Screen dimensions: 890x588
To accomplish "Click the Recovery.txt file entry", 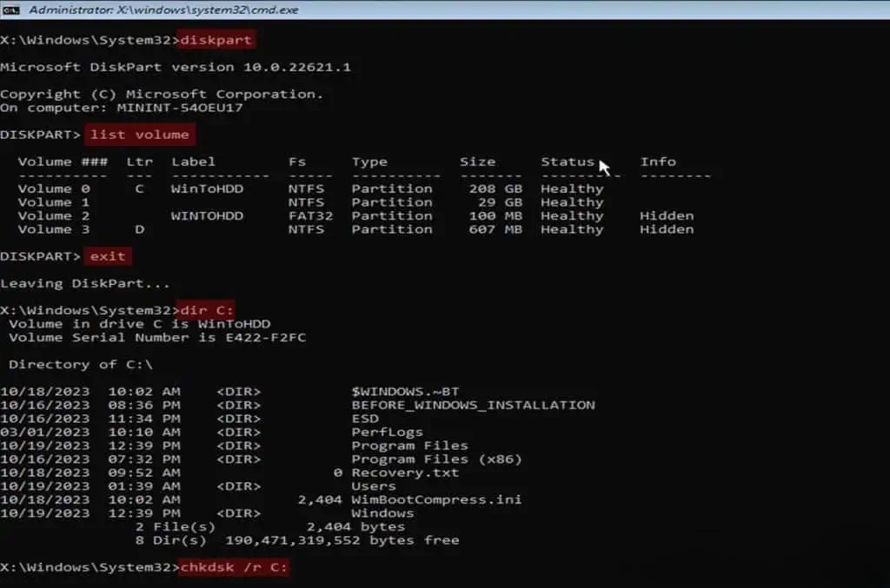I will coord(405,472).
